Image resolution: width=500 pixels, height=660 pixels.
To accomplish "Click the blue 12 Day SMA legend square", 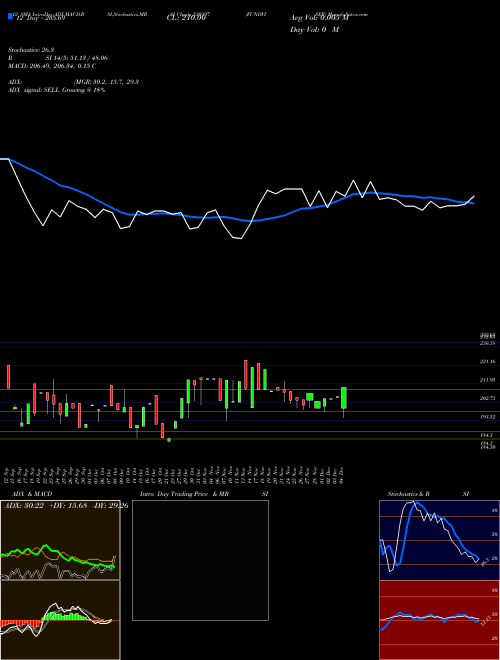I will 10,16.
